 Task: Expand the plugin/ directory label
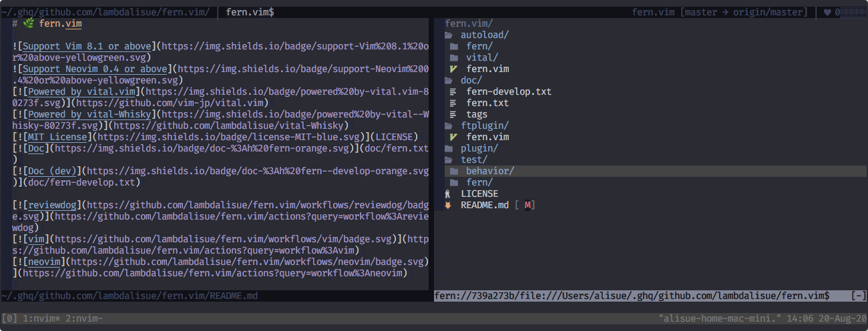pyautogui.click(x=479, y=148)
